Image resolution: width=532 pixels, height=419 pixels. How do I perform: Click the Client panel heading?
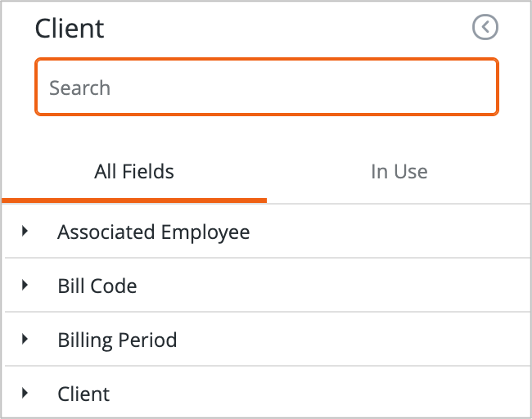click(x=70, y=29)
